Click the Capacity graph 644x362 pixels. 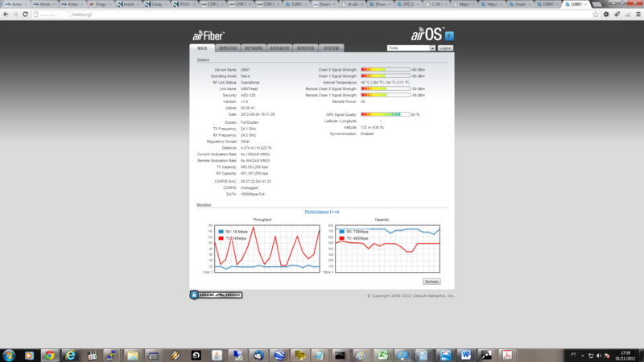click(x=387, y=249)
